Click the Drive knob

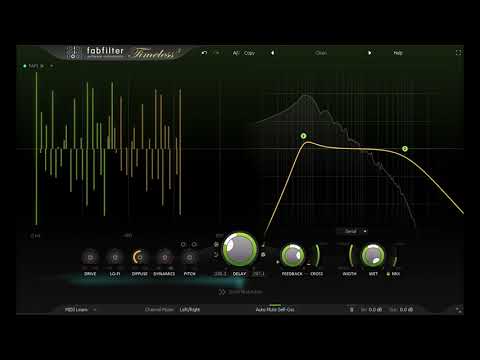click(90, 257)
